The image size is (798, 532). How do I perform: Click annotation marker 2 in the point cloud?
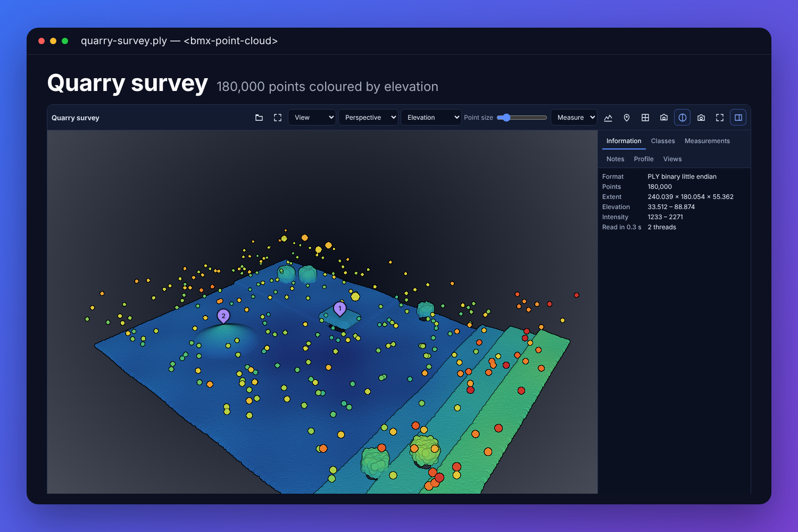[x=223, y=316]
